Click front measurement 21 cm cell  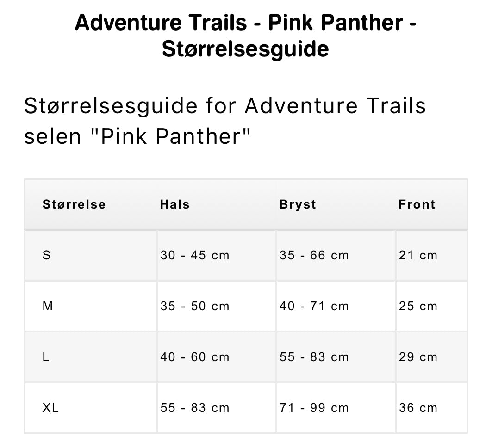pos(418,255)
